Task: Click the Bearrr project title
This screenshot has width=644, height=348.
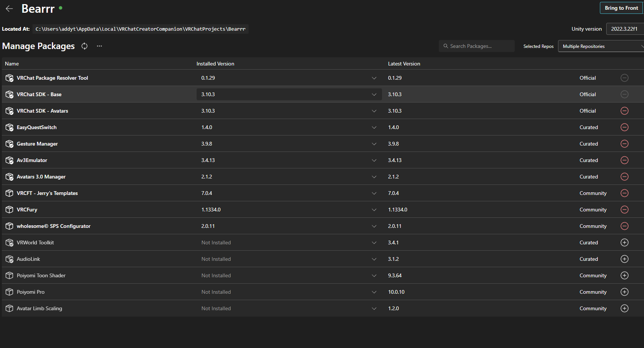Action: pos(38,9)
